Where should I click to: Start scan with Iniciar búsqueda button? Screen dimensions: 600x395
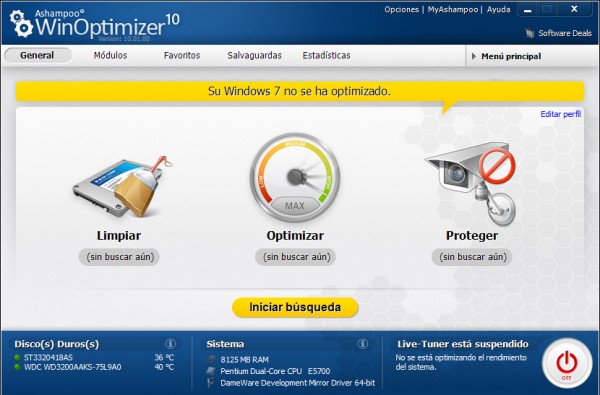click(295, 307)
